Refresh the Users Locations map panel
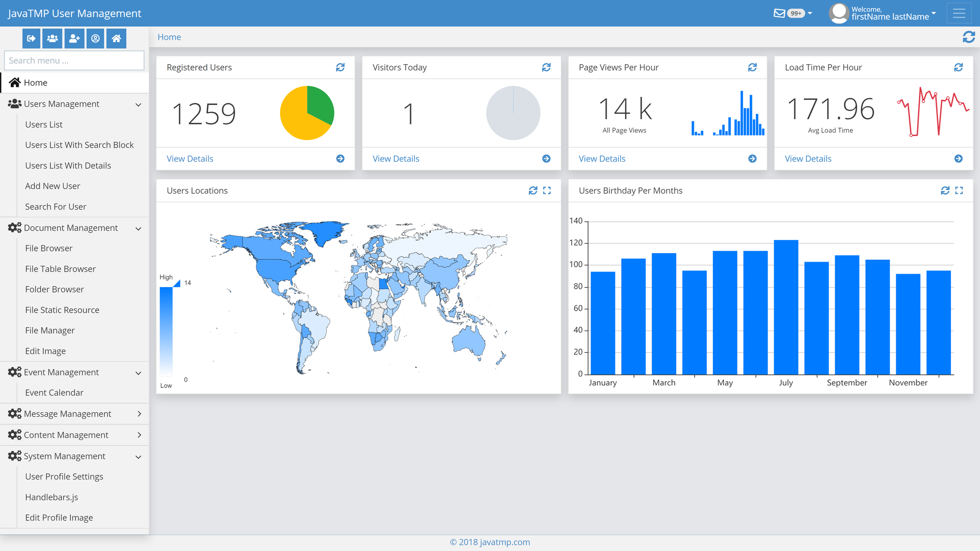 point(533,190)
